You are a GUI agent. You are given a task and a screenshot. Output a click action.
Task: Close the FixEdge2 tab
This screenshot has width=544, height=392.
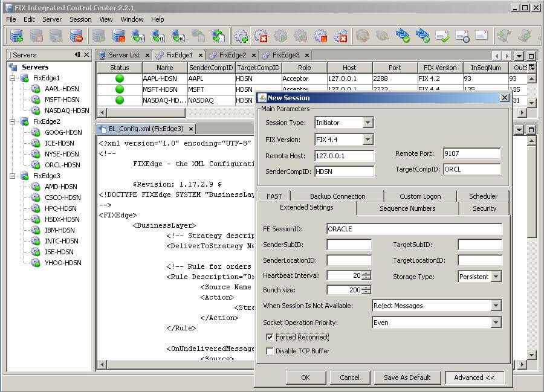tap(254, 55)
